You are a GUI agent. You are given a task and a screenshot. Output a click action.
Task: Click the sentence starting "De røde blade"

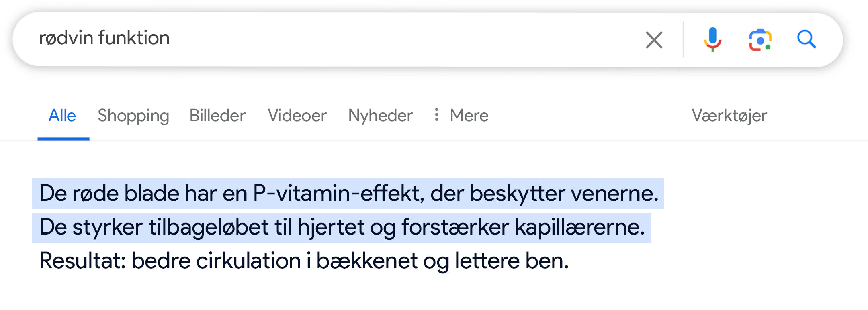348,194
